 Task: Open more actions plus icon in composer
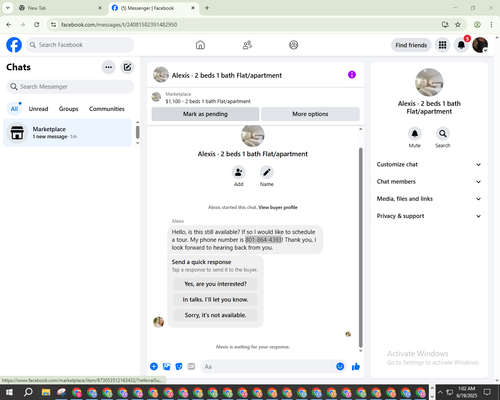[x=154, y=367]
